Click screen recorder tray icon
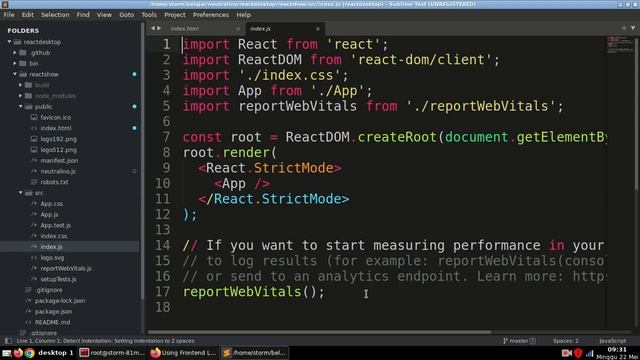This screenshot has height=360, width=640. (x=566, y=353)
